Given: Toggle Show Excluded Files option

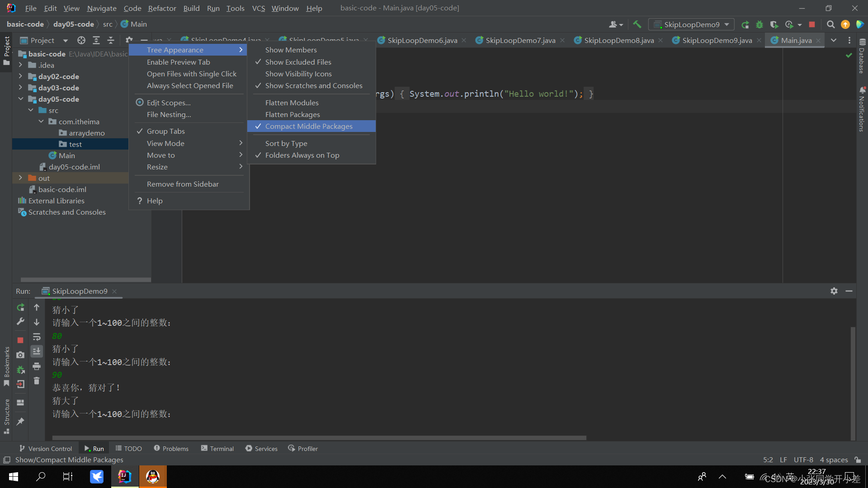Looking at the screenshot, I should (298, 62).
